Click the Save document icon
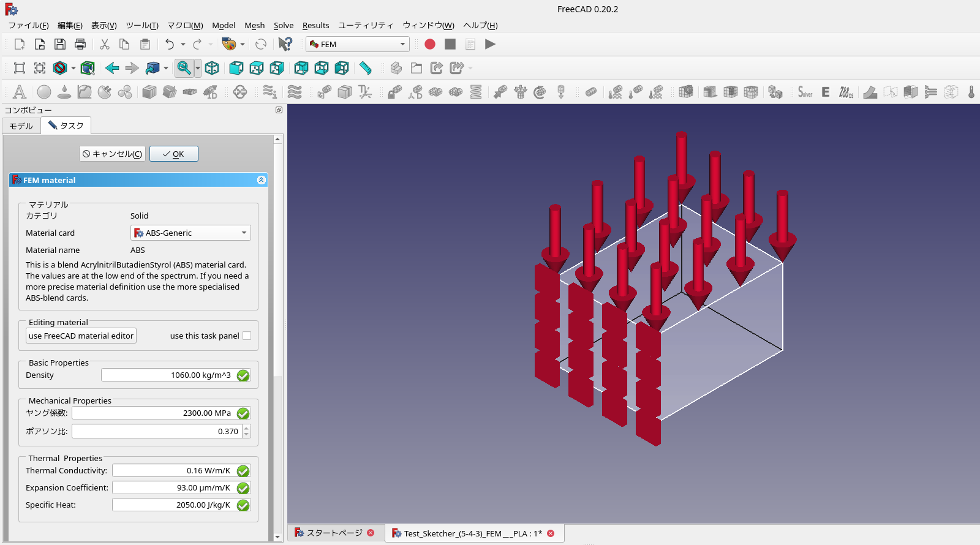This screenshot has width=980, height=545. coord(59,44)
